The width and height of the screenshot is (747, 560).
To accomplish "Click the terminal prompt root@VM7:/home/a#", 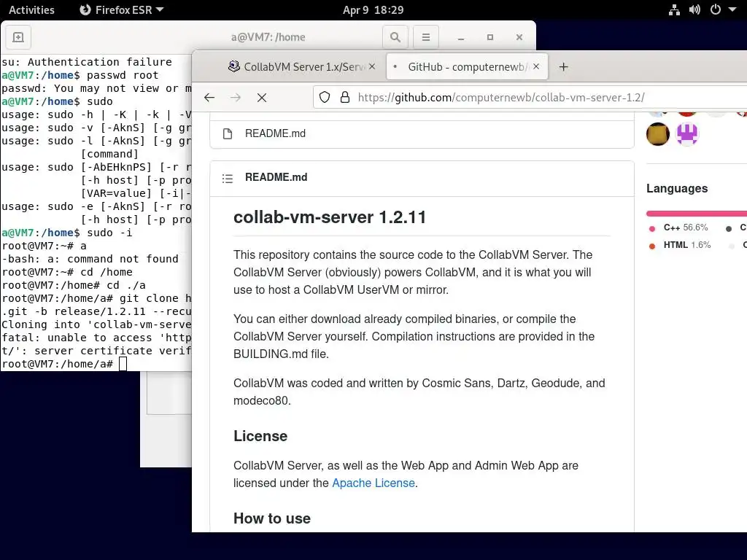I will pyautogui.click(x=57, y=365).
